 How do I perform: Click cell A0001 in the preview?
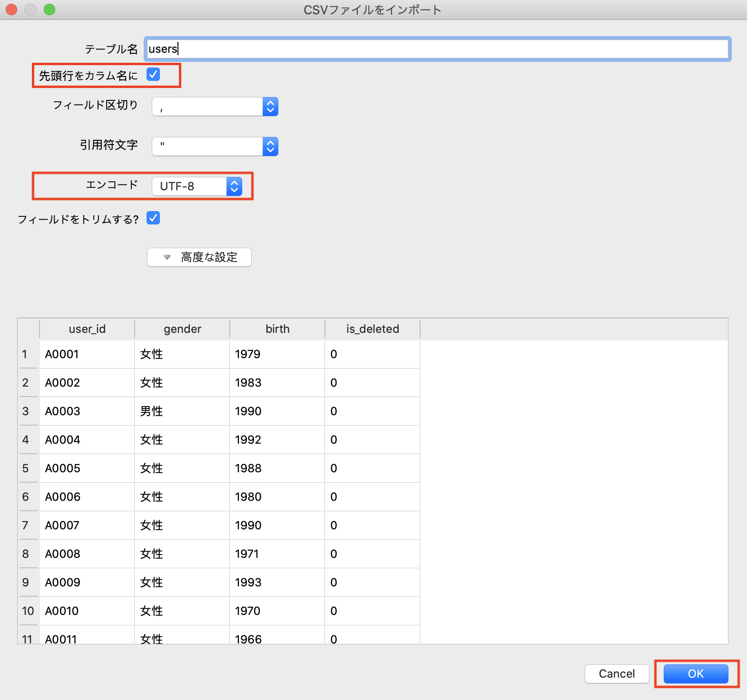point(87,354)
